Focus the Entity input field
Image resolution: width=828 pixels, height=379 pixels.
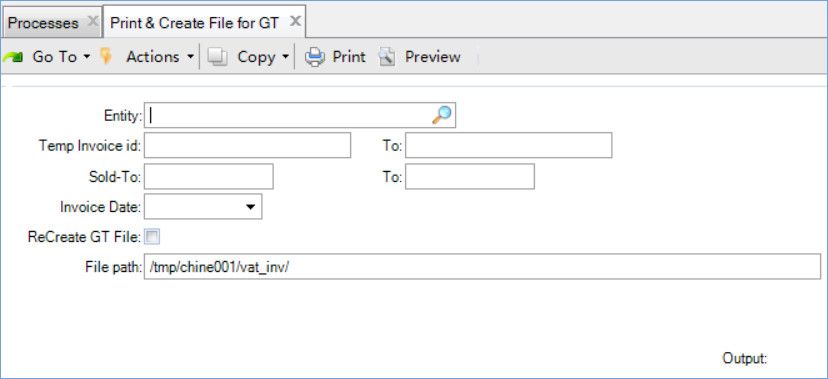click(299, 115)
